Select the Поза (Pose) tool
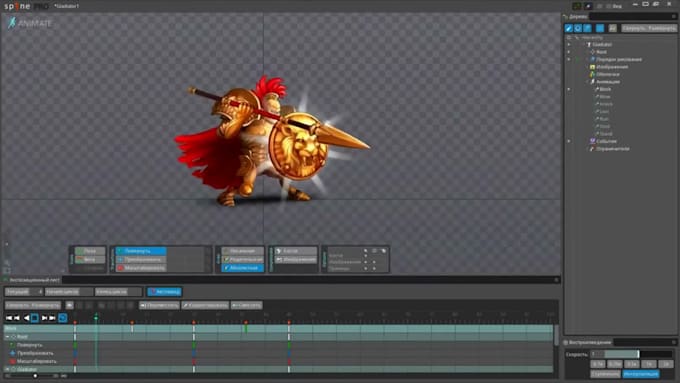 point(90,251)
